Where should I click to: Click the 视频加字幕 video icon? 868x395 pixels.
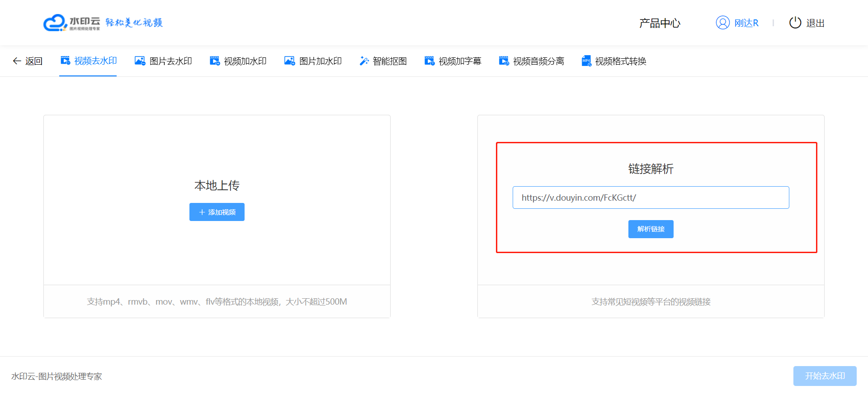tap(429, 61)
